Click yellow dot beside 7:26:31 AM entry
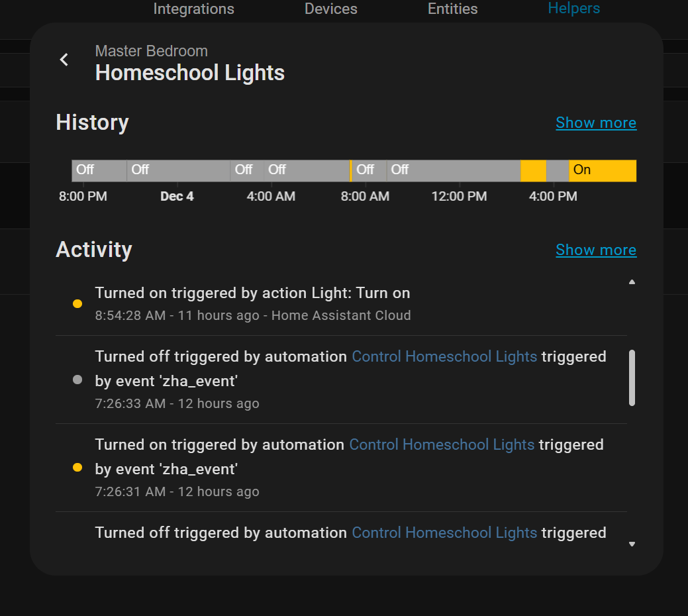The height and width of the screenshot is (616, 688). pos(77,468)
